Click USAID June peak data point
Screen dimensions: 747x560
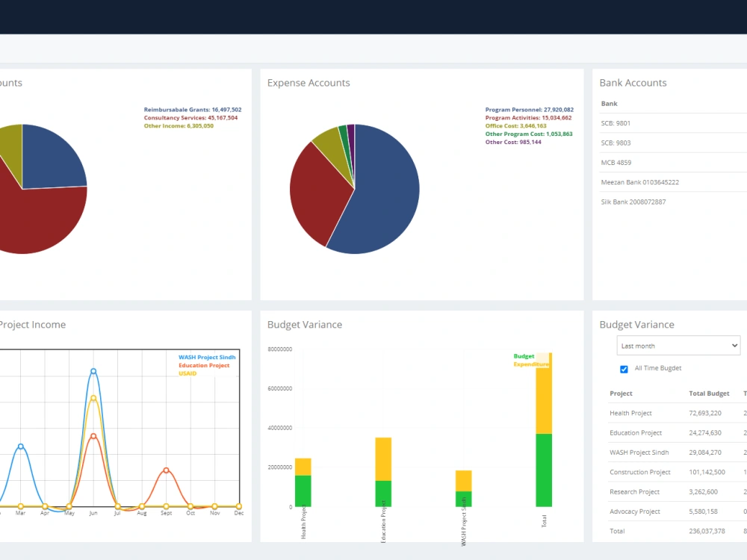[x=93, y=398]
